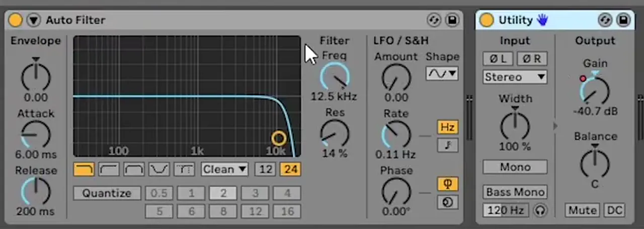
Task: Choose quantize beat value 8
Action: [223, 211]
